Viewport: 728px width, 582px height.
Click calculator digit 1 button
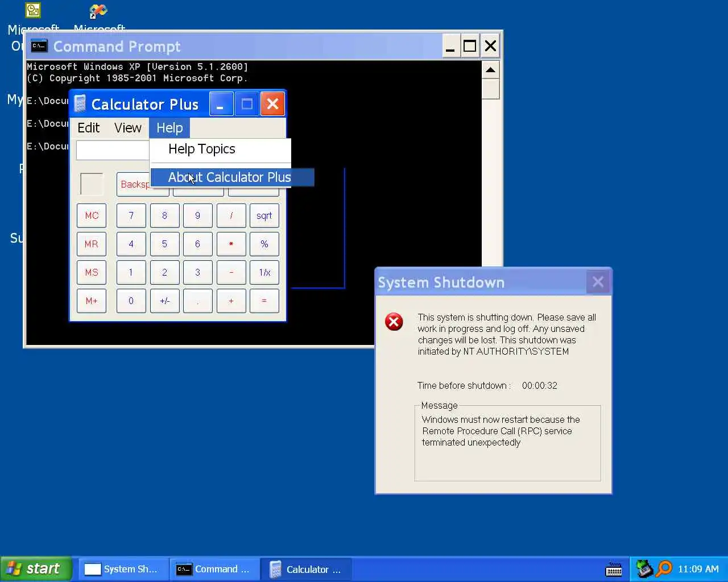pos(131,272)
